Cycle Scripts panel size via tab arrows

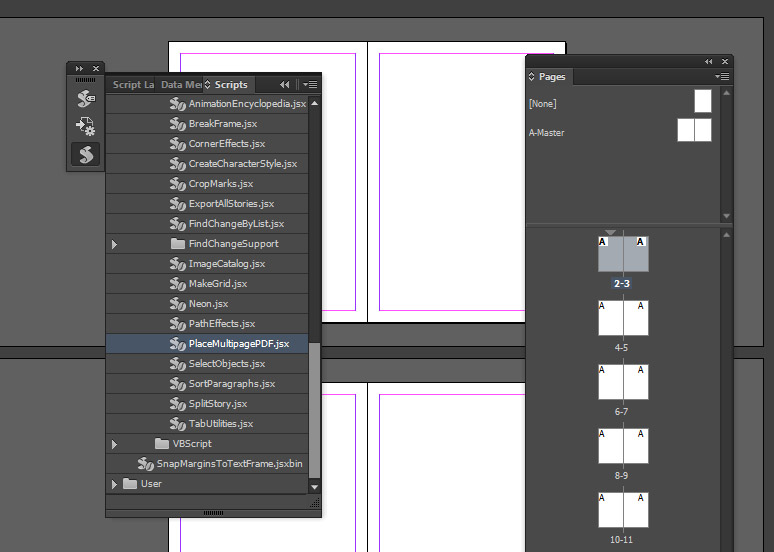pyautogui.click(x=208, y=84)
